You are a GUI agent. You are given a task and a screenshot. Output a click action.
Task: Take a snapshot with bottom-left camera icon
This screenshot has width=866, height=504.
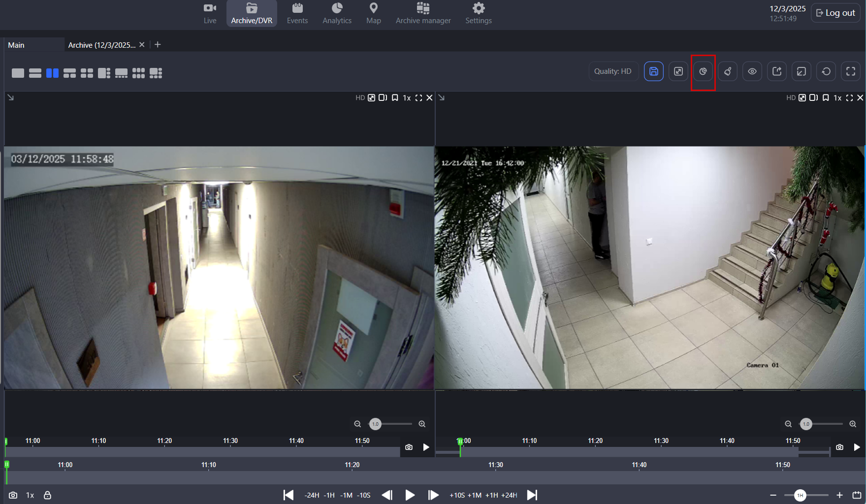pyautogui.click(x=13, y=495)
